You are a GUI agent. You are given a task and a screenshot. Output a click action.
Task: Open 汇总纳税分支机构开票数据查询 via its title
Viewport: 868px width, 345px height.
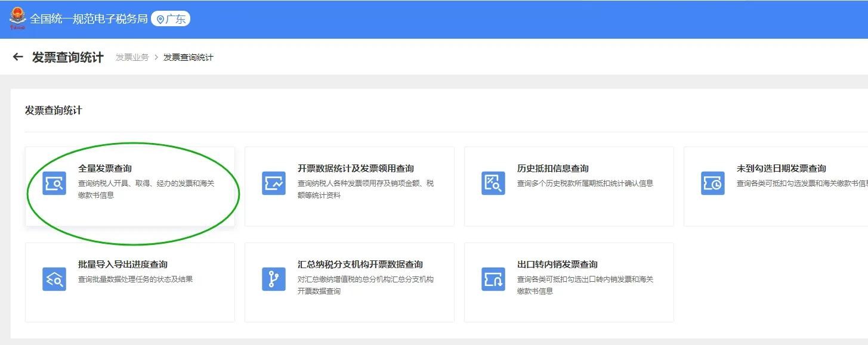[x=360, y=265]
